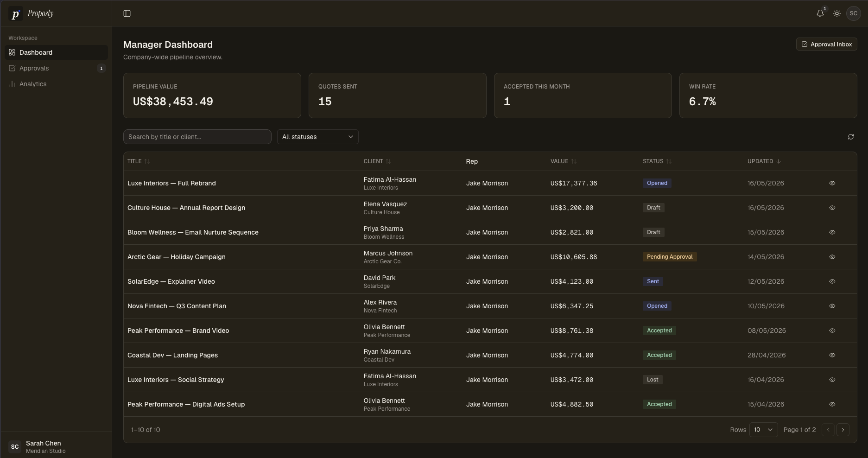Image resolution: width=868 pixels, height=458 pixels.
Task: View Nova Fintech — Q3 Content Plan proposal
Action: pos(832,306)
